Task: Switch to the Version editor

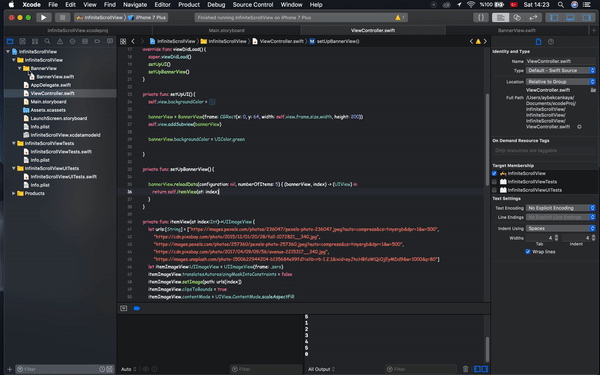Action: point(533,18)
